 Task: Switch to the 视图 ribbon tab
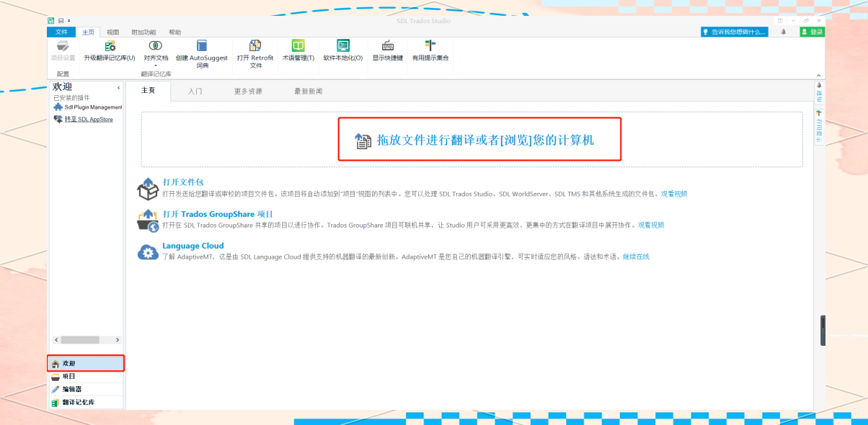[112, 32]
